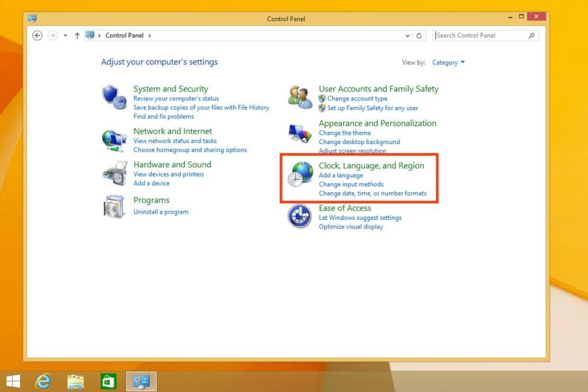Expand the address bar history dropdown

[407, 36]
